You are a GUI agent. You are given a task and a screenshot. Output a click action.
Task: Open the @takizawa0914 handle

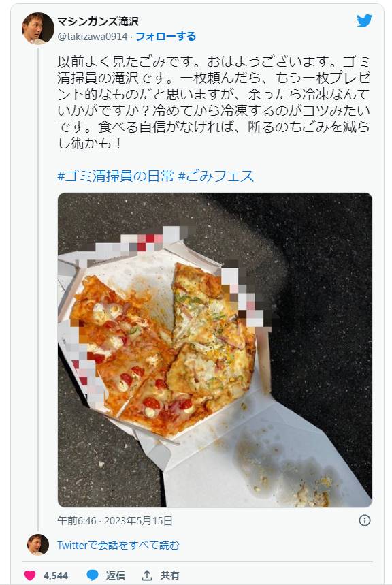(93, 37)
